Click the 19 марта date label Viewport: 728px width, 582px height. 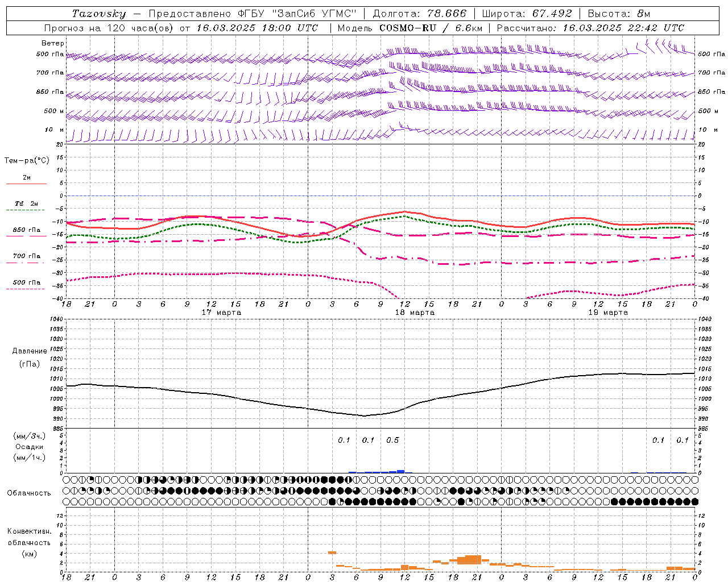click(x=608, y=313)
